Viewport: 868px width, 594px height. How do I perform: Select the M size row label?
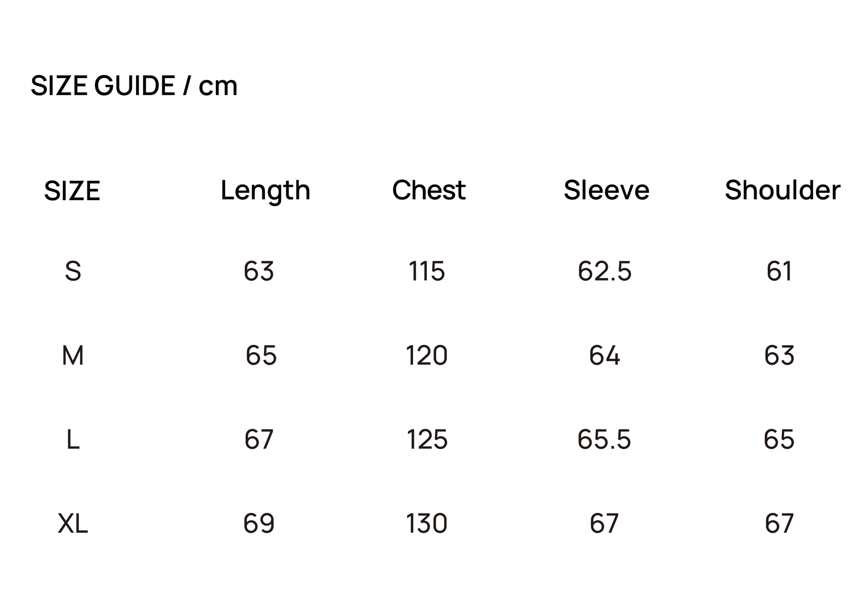coord(73,356)
